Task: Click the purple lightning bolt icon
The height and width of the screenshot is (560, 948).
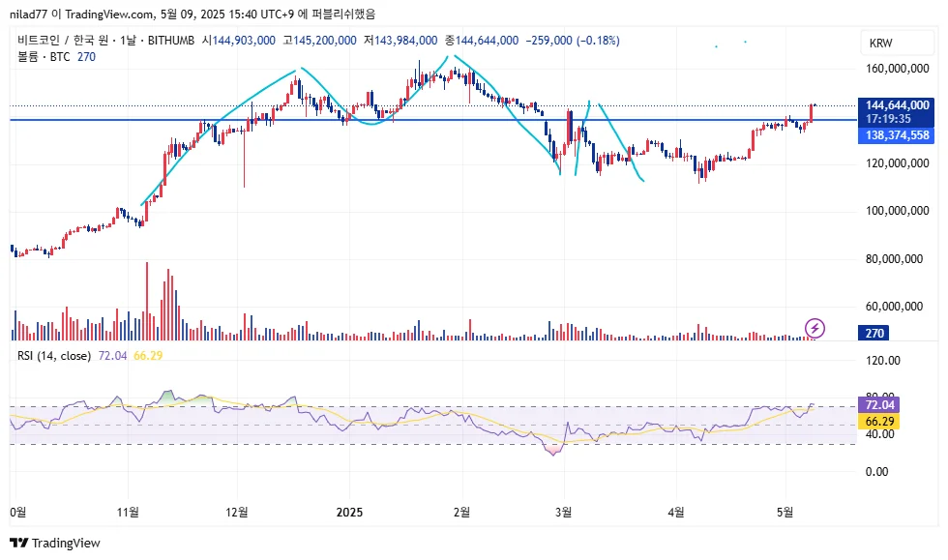Action: (x=815, y=329)
